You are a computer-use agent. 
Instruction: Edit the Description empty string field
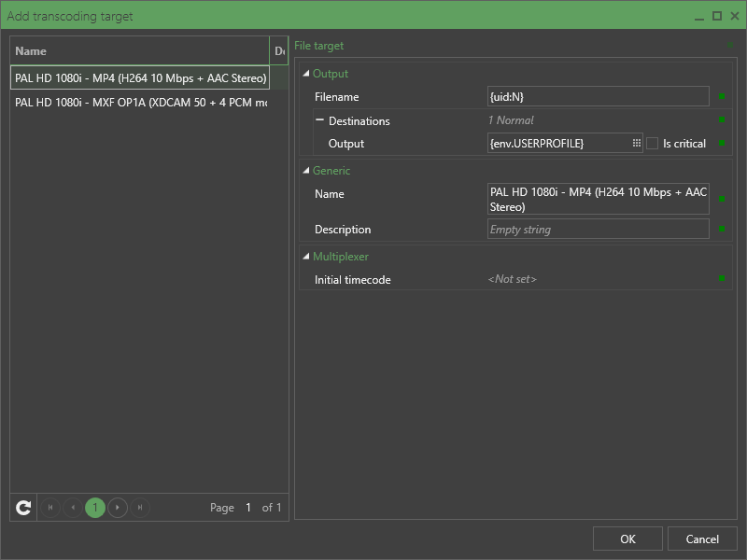[598, 229]
